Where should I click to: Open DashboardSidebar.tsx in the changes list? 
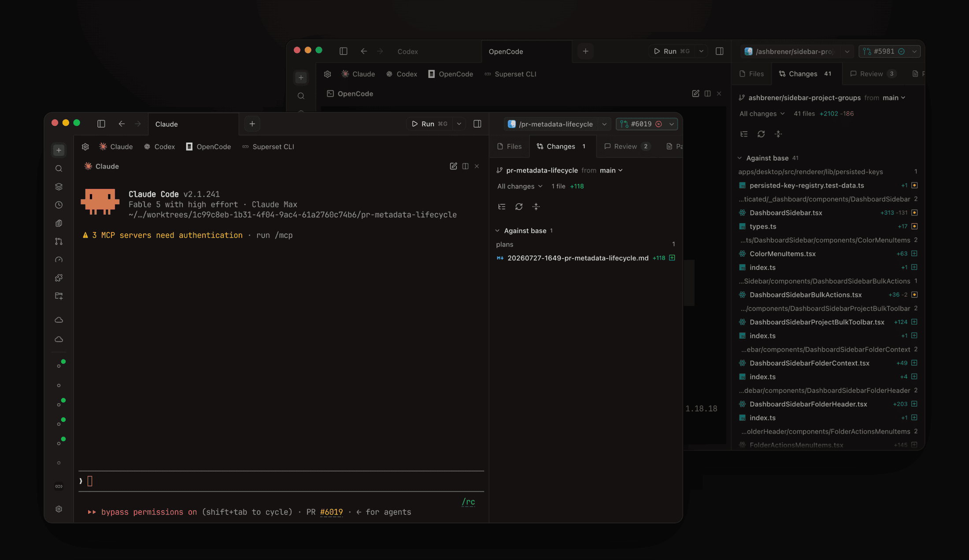[785, 213]
